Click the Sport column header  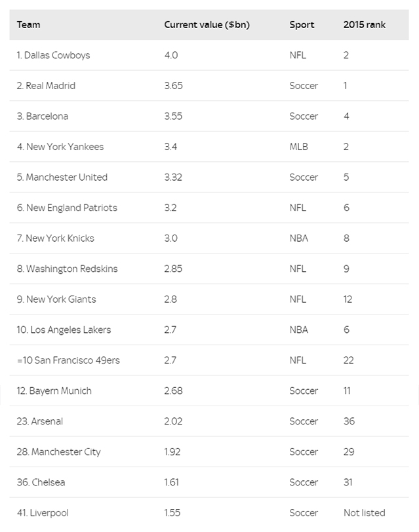[x=302, y=25]
